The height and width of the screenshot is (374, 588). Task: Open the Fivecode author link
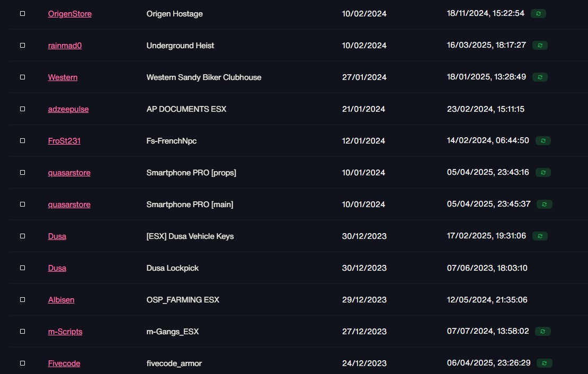64,363
